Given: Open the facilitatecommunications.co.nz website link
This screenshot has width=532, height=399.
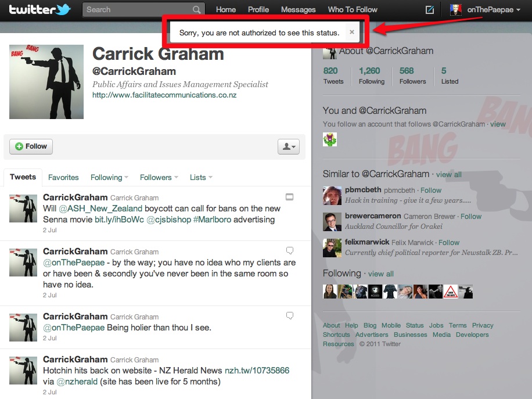Looking at the screenshot, I should point(164,95).
